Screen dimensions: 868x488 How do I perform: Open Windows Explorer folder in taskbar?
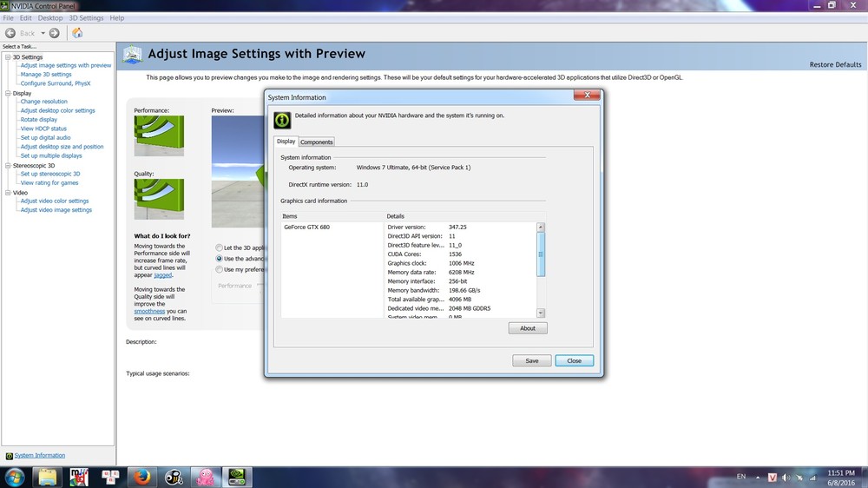click(x=47, y=477)
